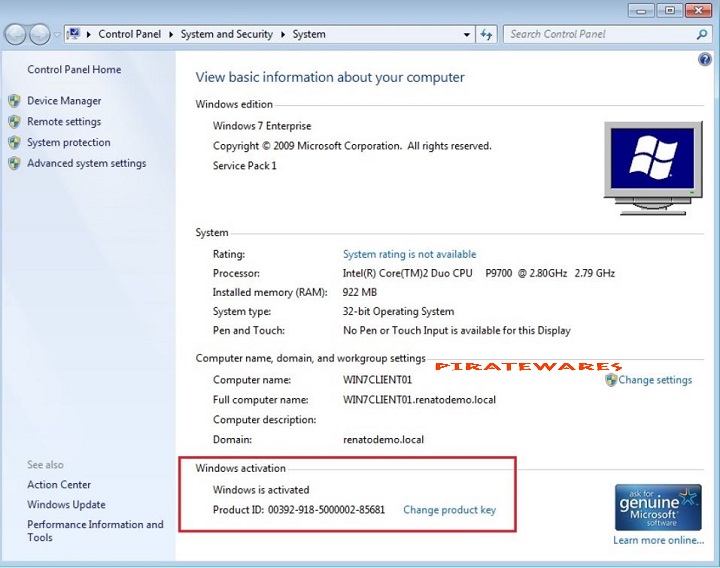Click the Intel Core 2 Duo processor value

click(x=478, y=274)
